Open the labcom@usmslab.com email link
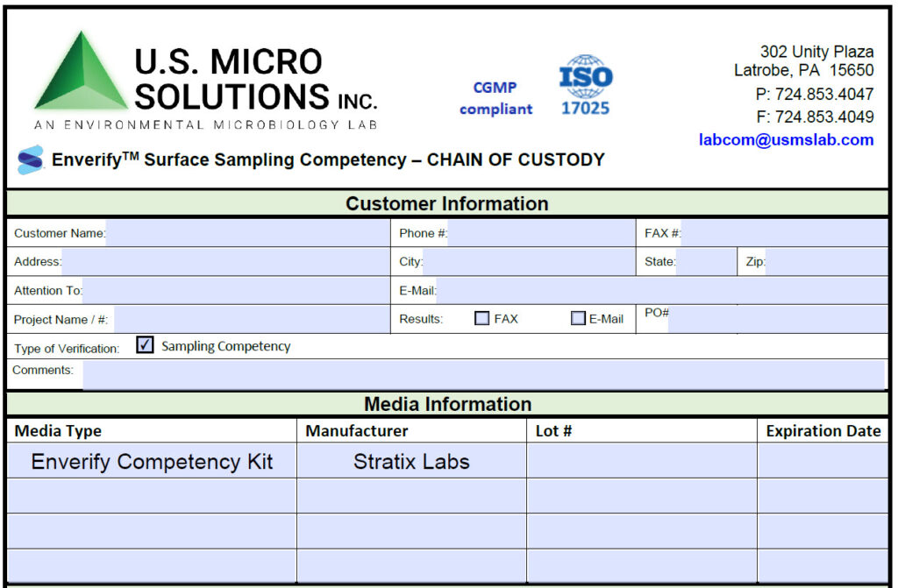The height and width of the screenshot is (588, 898). (x=786, y=139)
